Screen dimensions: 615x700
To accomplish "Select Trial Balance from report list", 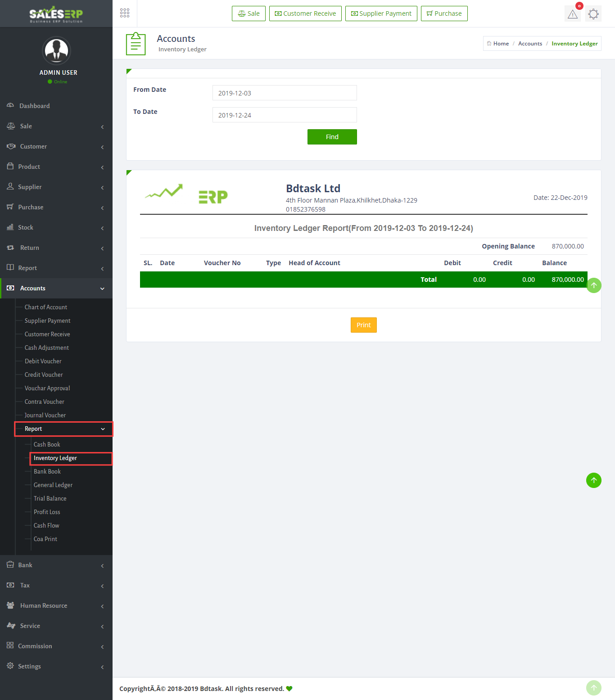I will [50, 498].
